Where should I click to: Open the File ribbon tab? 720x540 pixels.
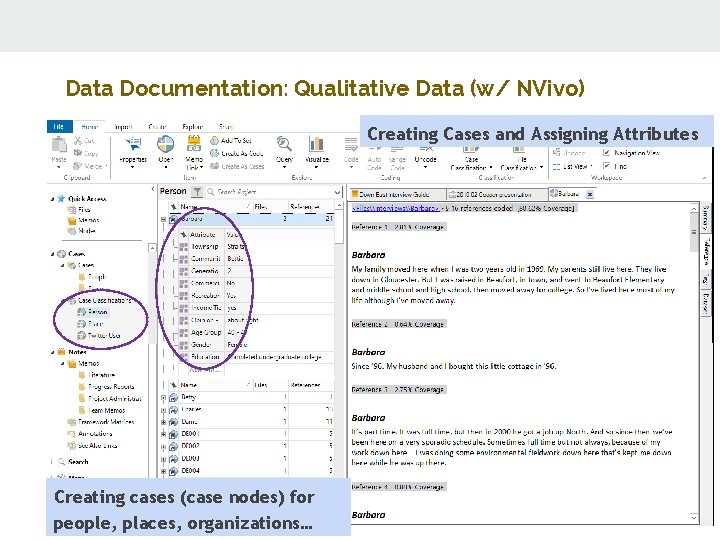[59, 126]
